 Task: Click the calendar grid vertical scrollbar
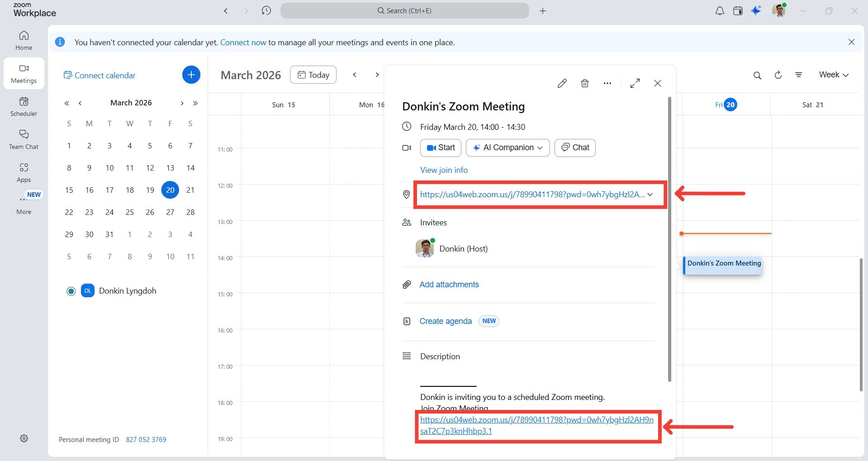pos(861,324)
